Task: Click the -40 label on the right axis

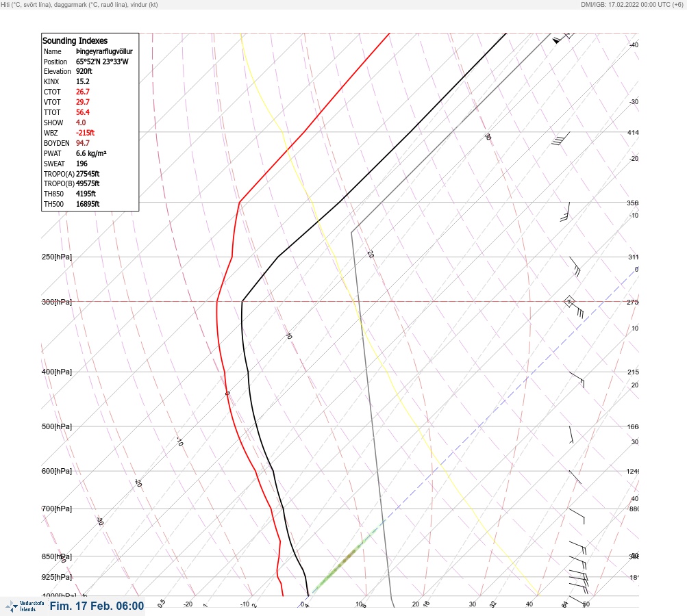Action: coord(634,44)
